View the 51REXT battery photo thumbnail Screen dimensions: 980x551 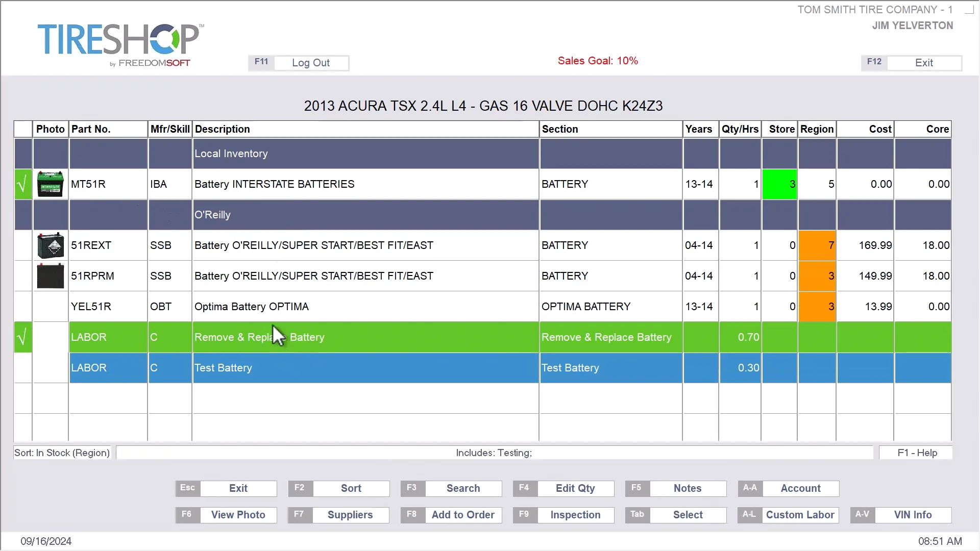(x=51, y=245)
